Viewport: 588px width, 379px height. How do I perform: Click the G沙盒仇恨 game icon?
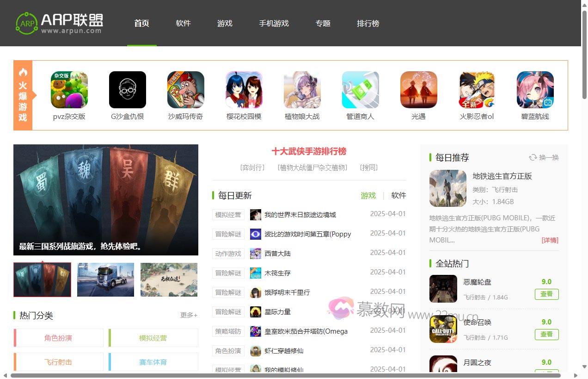128,90
